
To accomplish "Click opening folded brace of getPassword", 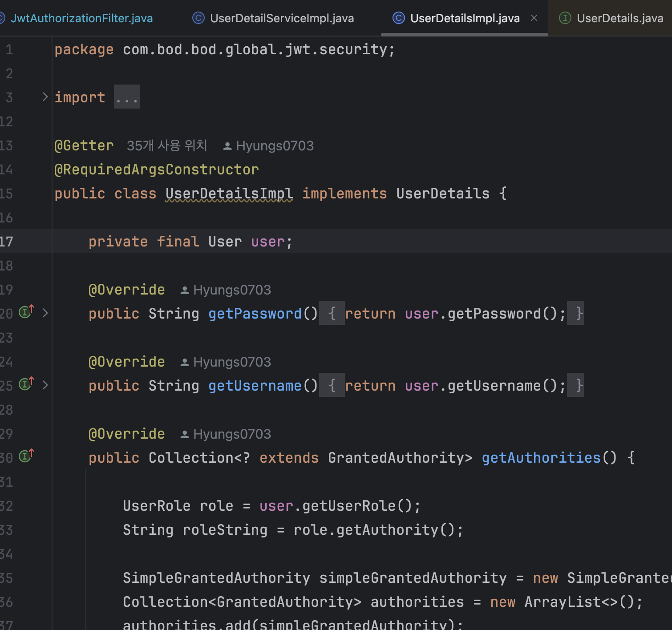I will coord(332,313).
